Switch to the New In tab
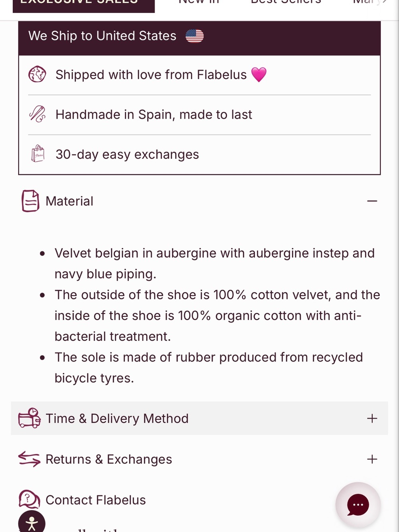Image resolution: width=399 pixels, height=532 pixels. coord(199,2)
